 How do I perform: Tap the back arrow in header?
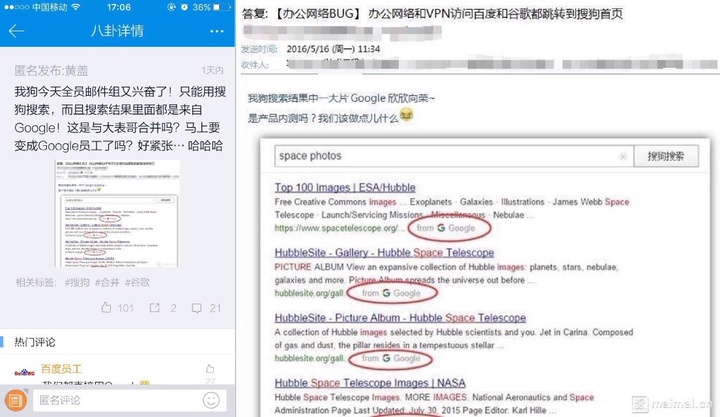point(16,31)
